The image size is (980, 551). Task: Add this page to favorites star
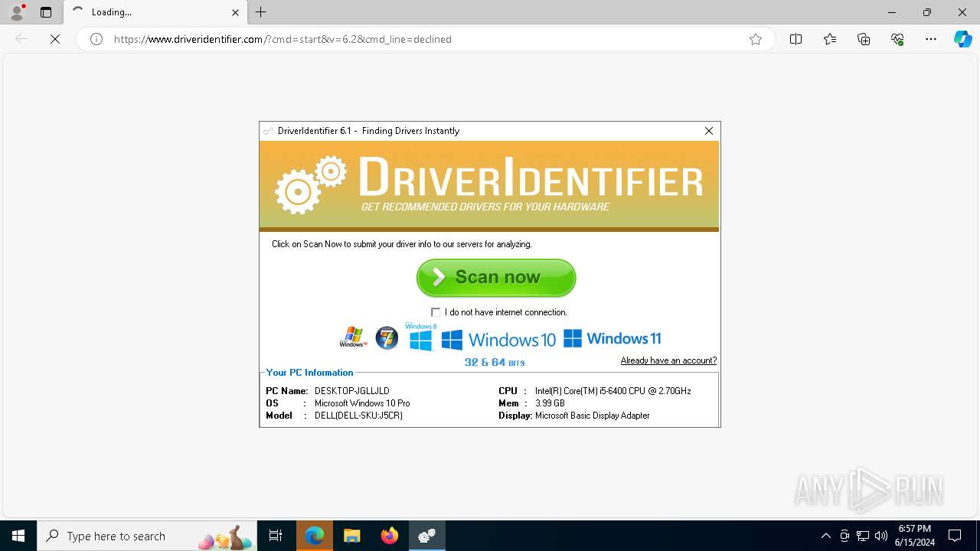click(756, 39)
